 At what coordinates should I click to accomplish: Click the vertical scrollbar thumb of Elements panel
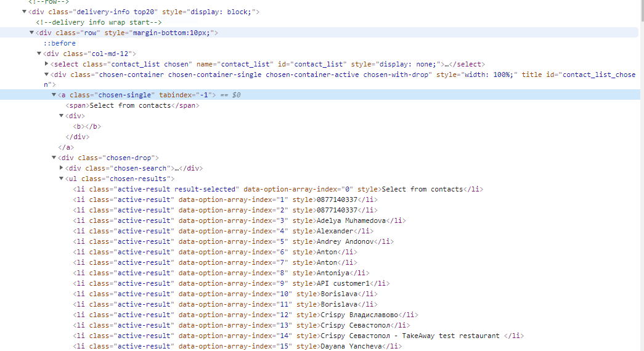click(x=642, y=10)
